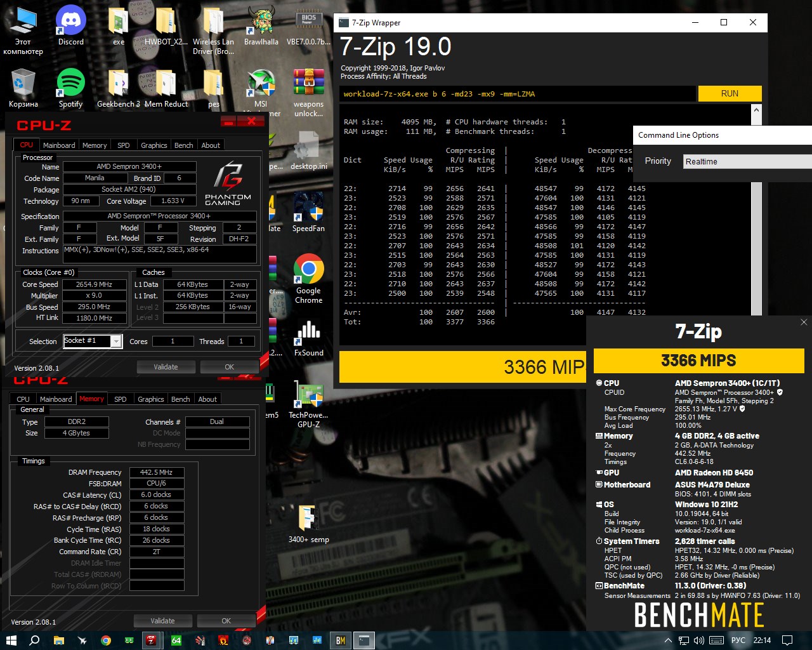Open Bench tab in upper CPU-Z window
Image resolution: width=812 pixels, height=650 pixels.
[184, 145]
